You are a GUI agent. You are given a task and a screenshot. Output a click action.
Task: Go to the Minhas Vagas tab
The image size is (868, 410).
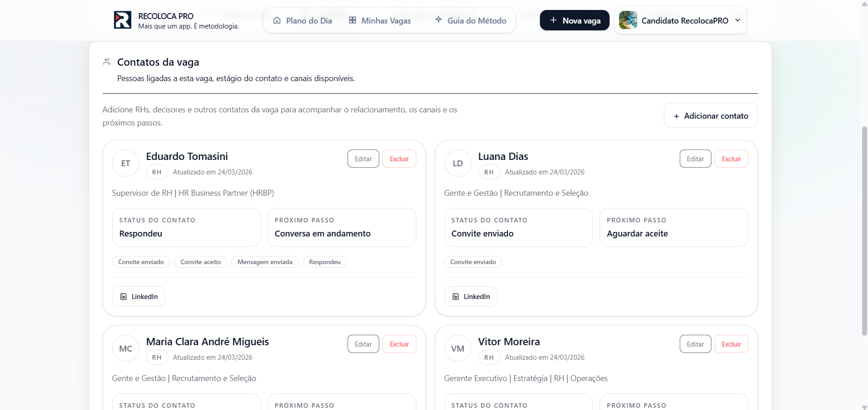(x=380, y=20)
